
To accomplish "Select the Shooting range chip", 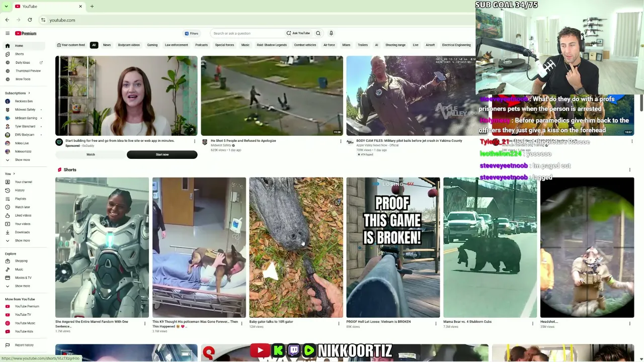I will click(395, 45).
